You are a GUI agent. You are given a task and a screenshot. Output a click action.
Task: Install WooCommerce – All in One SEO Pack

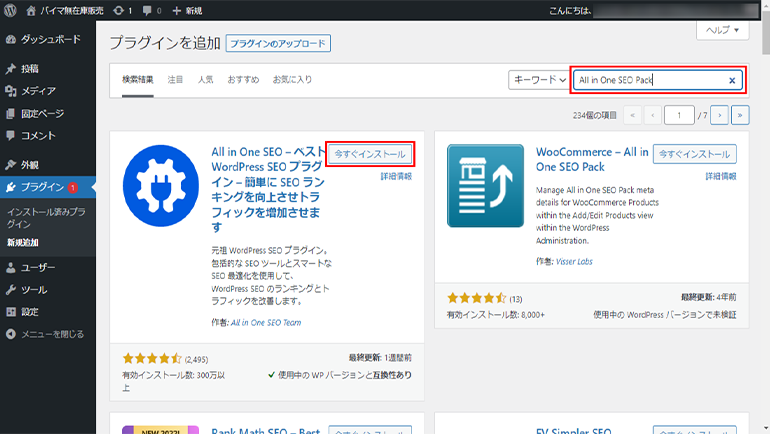tap(694, 154)
